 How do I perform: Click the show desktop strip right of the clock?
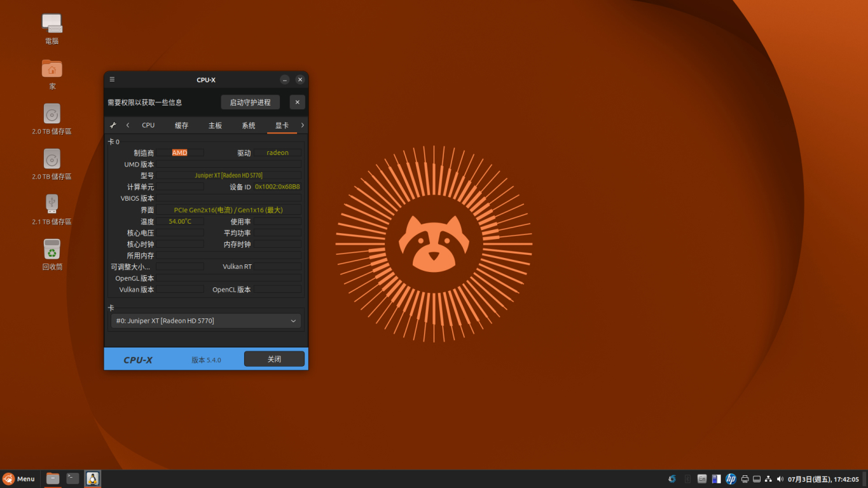click(864, 478)
